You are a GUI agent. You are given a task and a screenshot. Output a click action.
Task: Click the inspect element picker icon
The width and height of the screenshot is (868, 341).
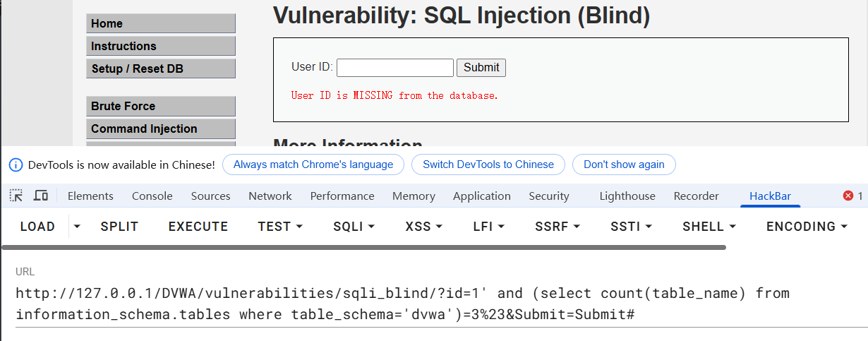coord(16,196)
